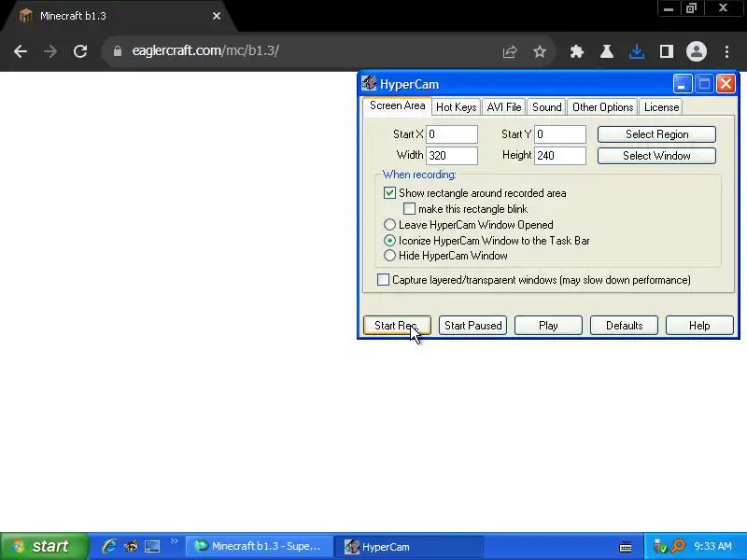This screenshot has width=747, height=560.
Task: Reload the eaglercraft page
Action: click(x=80, y=51)
